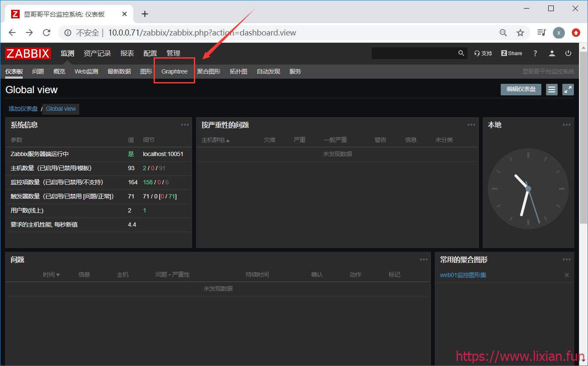Image resolution: width=588 pixels, height=366 pixels.
Task: Click the search magnifier in Zabbix header
Action: (x=461, y=53)
